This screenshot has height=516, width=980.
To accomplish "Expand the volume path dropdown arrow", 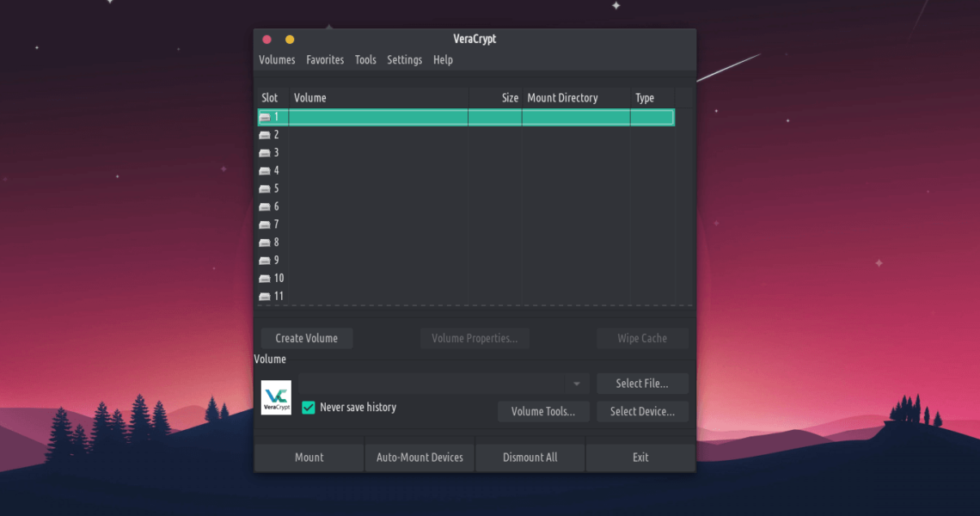I will [576, 384].
